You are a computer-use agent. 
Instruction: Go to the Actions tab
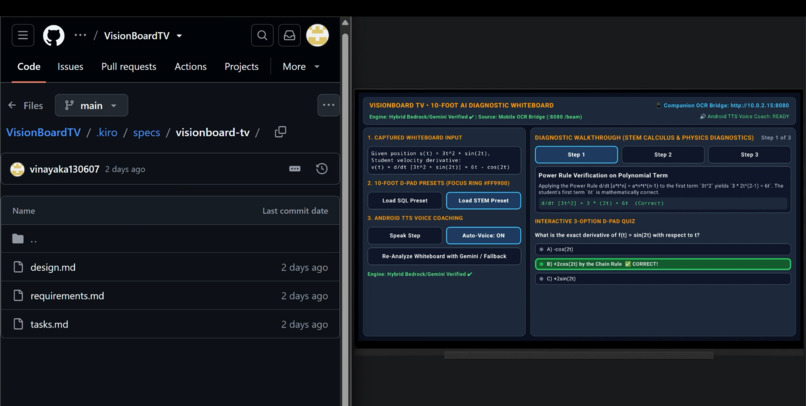pos(190,67)
